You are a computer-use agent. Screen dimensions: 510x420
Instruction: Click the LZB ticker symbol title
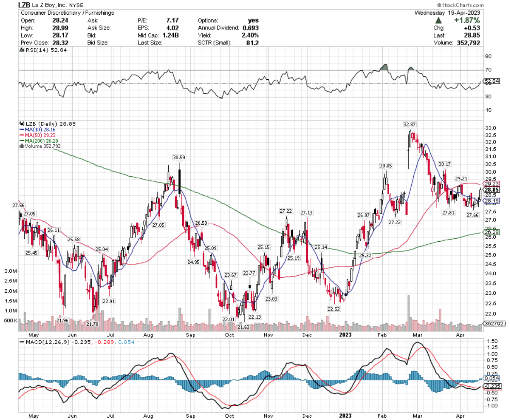point(24,5)
